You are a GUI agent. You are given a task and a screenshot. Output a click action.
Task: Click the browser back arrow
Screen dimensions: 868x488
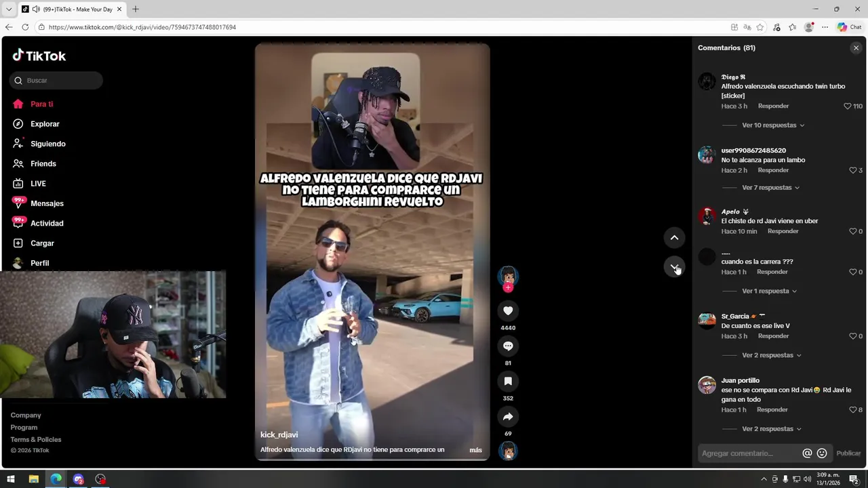point(8,27)
